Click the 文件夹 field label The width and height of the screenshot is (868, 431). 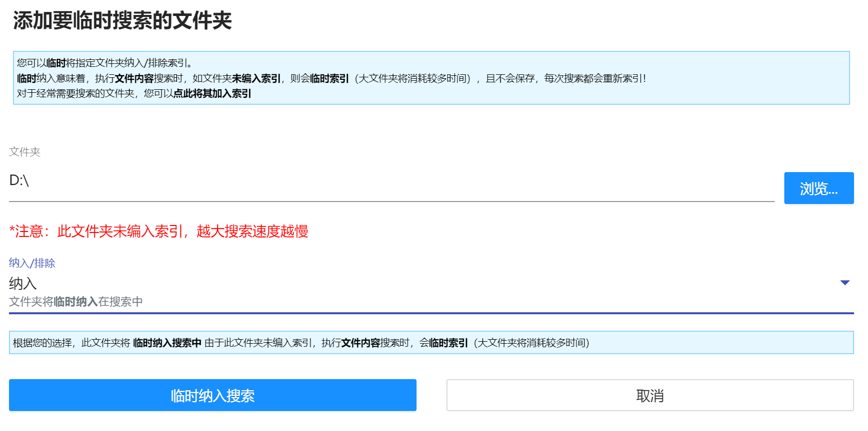(24, 152)
